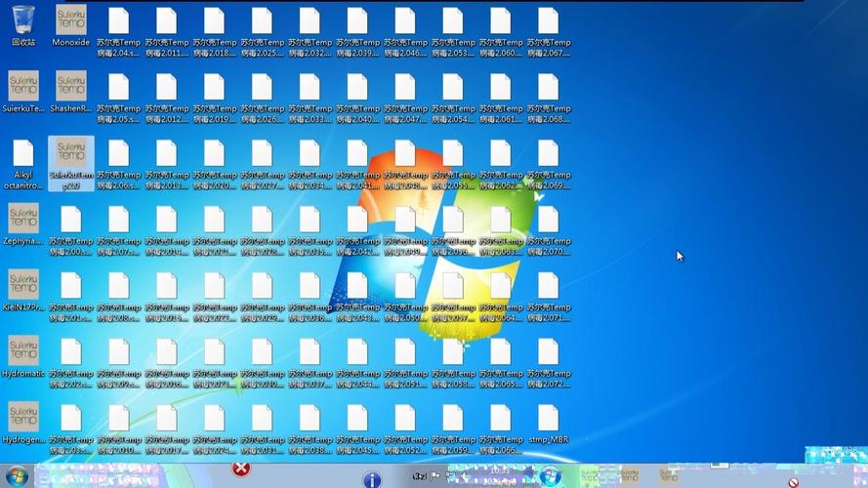Select file 苏尔壳Temp病毒2.058...
868x488 pixels.
click(453, 363)
